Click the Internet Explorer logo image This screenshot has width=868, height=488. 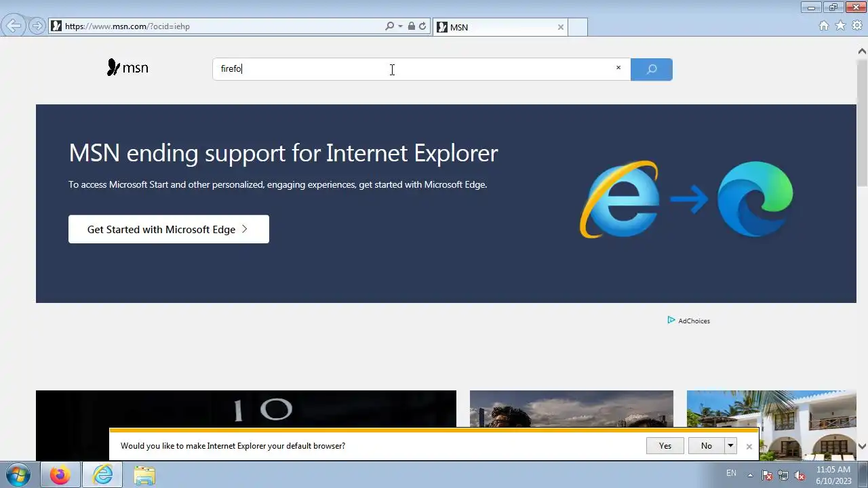619,199
